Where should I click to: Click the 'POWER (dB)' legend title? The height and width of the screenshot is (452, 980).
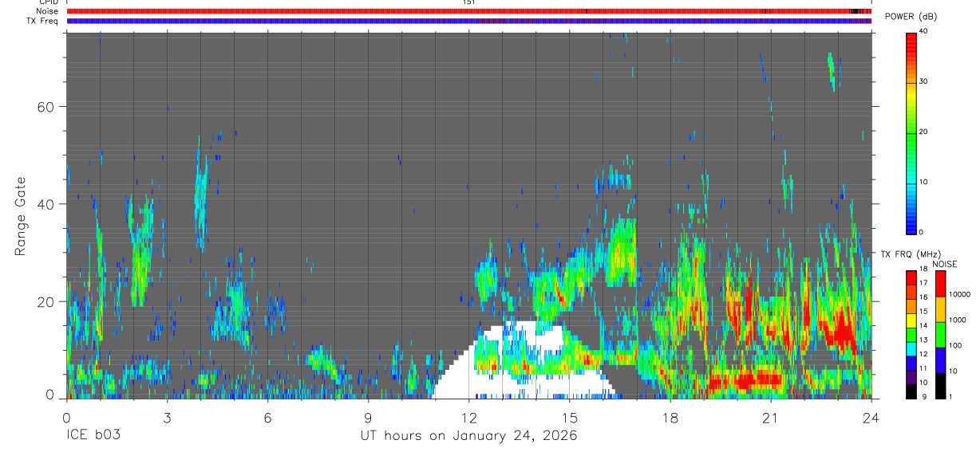click(x=911, y=16)
